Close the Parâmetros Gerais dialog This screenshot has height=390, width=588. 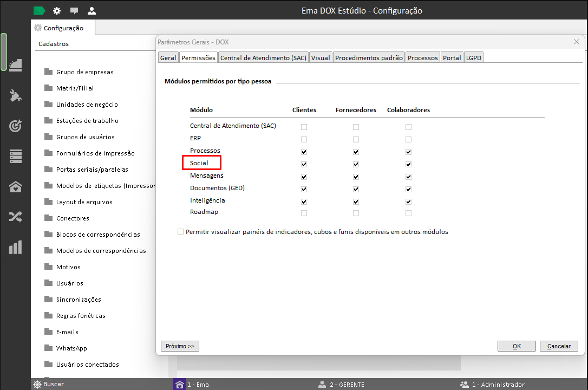click(x=577, y=42)
